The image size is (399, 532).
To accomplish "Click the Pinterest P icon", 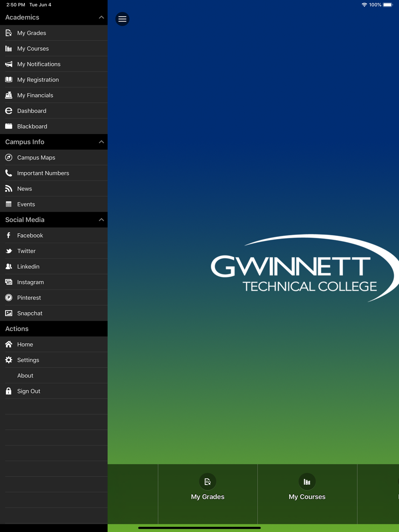I will pyautogui.click(x=8, y=298).
